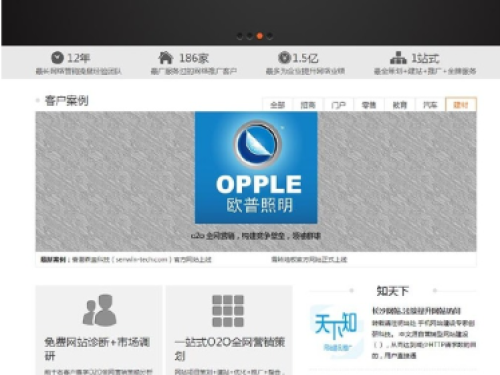Image resolution: width=500 pixels, height=375 pixels.
Task: Select the second banner carousel dot
Action: tap(249, 36)
